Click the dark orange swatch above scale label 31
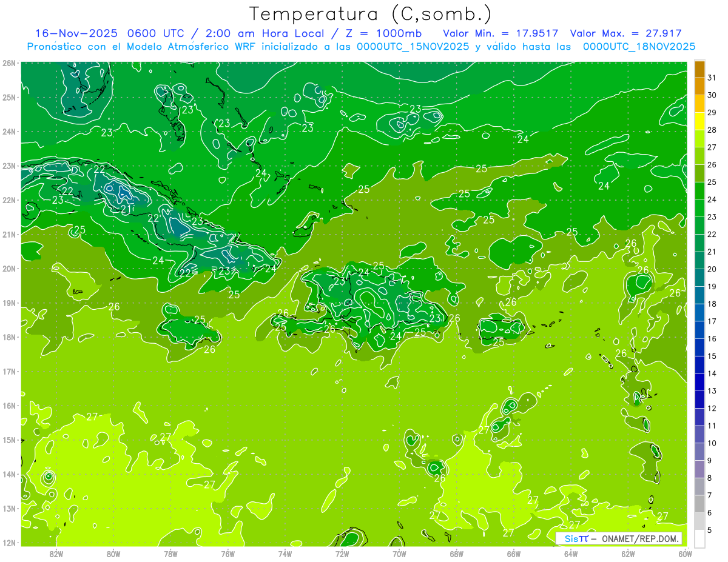This screenshot has width=728, height=562. click(699, 69)
